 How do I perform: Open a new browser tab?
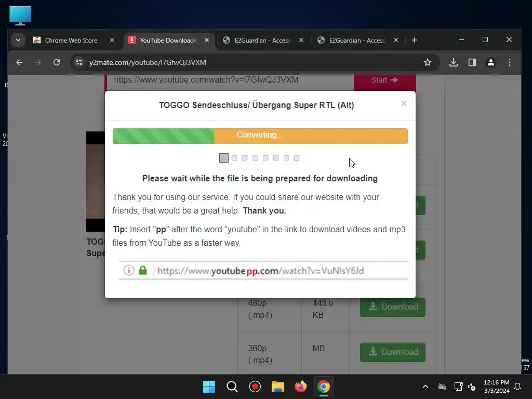tap(414, 41)
